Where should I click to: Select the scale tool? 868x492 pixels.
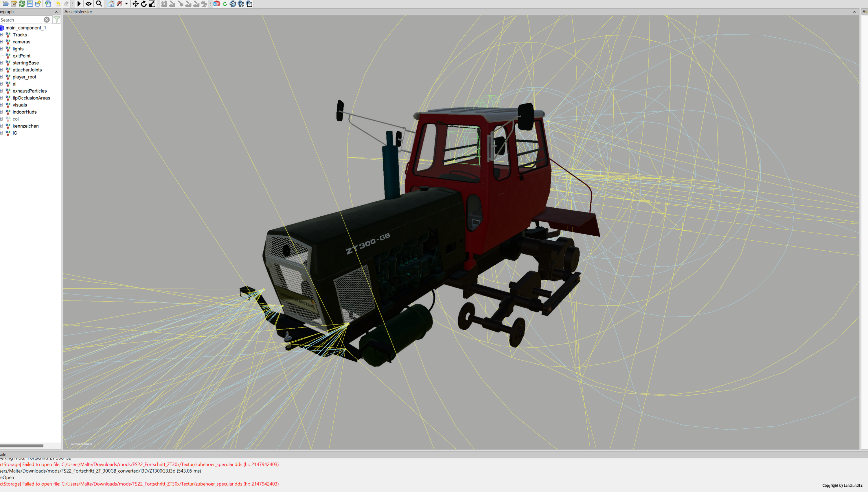[x=152, y=4]
